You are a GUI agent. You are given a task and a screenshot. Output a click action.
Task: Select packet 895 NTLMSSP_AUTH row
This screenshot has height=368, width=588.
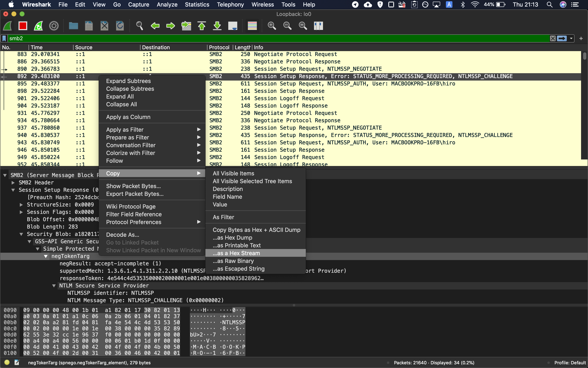coord(291,84)
